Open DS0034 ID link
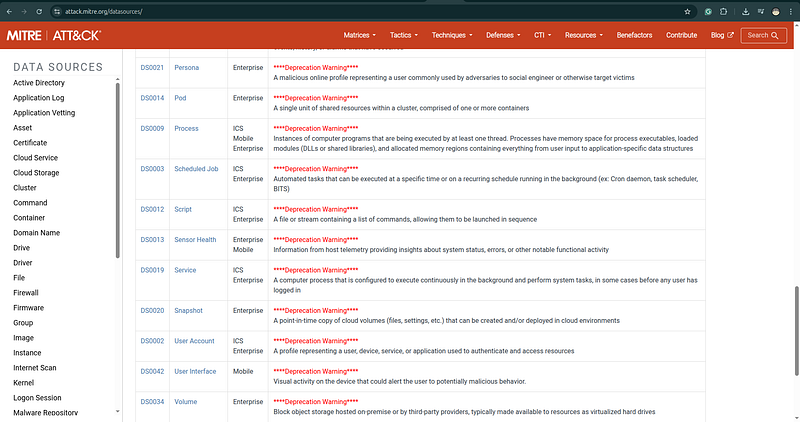Image resolution: width=800 pixels, height=422 pixels. tap(152, 402)
